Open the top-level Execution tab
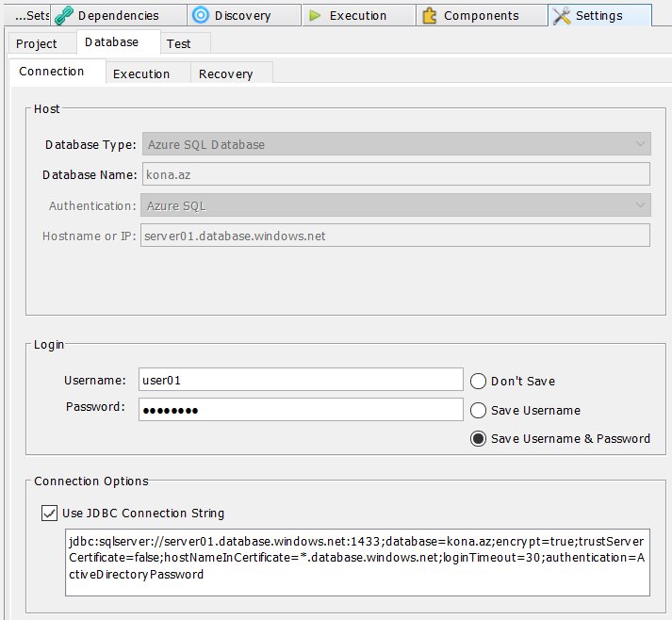The height and width of the screenshot is (620, 672). tap(358, 15)
